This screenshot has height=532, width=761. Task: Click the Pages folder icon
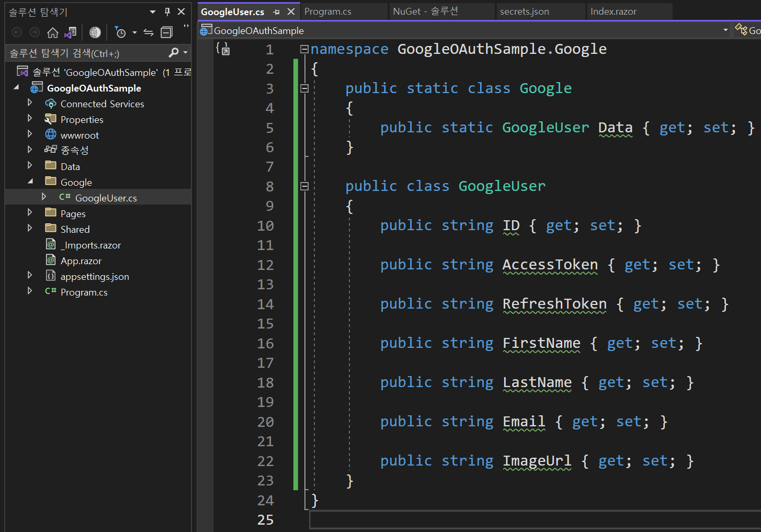[x=51, y=212]
